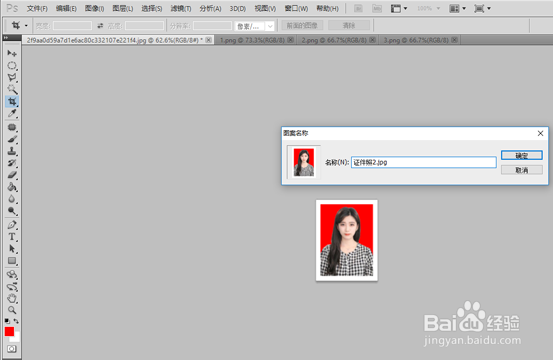Select the History Brush tool
The height and width of the screenshot is (360, 553).
click(x=12, y=163)
